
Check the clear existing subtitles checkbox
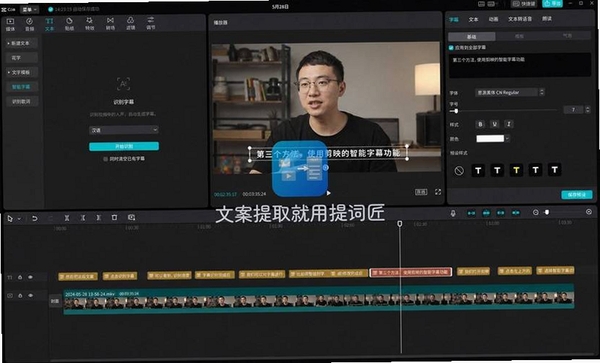[106, 159]
